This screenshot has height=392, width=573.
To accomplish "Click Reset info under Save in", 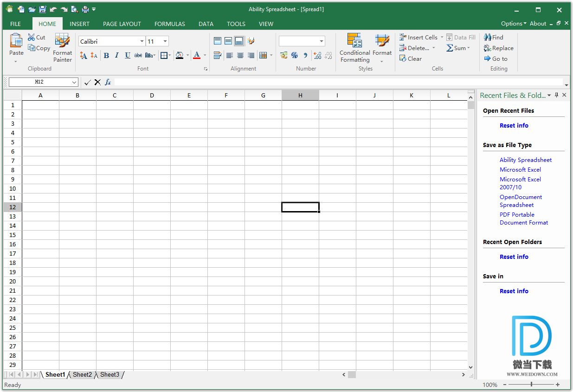I will tap(514, 291).
